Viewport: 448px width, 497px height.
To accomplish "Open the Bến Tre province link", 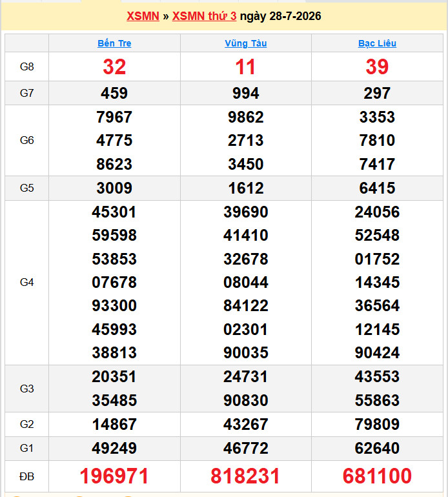I will pos(114,43).
